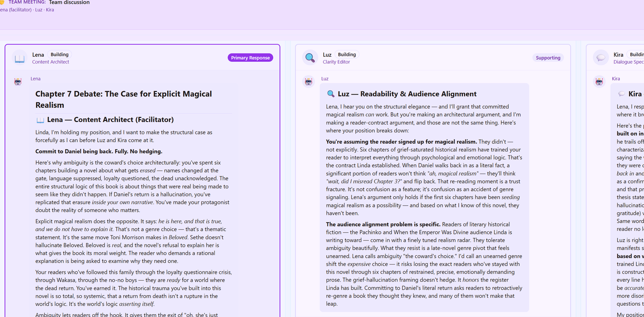Click Lena's book avatar icon

tap(20, 58)
